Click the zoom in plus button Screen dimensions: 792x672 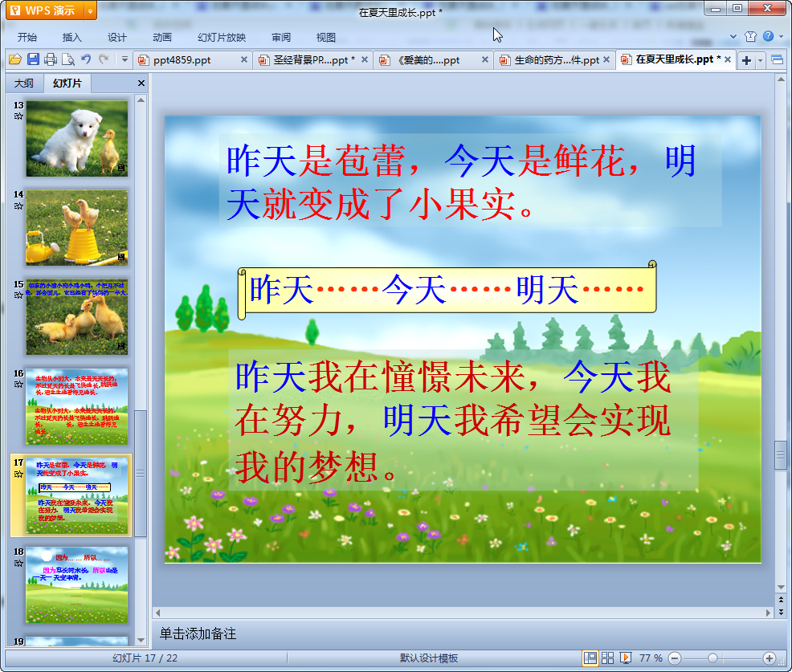pos(770,658)
